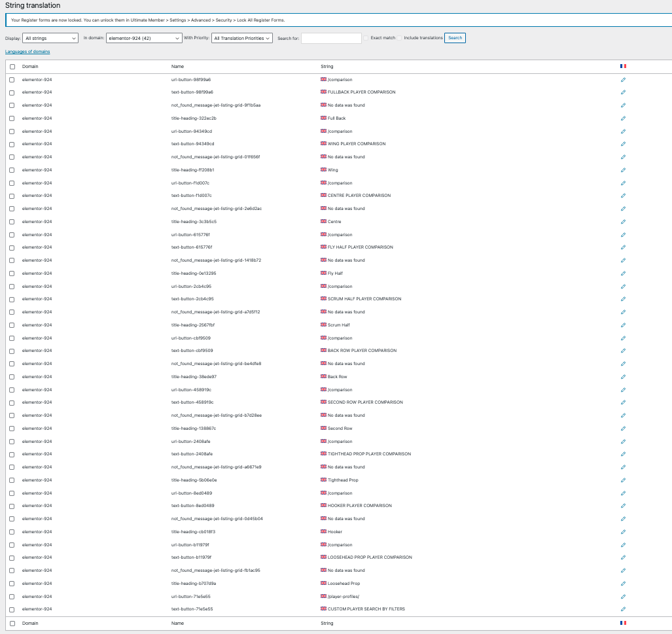Click the name url-button-b11979f

[x=190, y=545]
